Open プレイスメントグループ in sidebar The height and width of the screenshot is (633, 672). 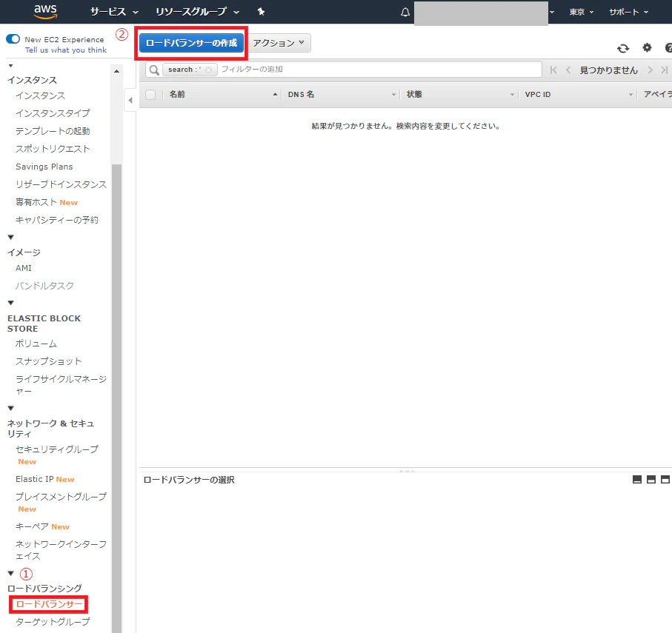coord(61,497)
